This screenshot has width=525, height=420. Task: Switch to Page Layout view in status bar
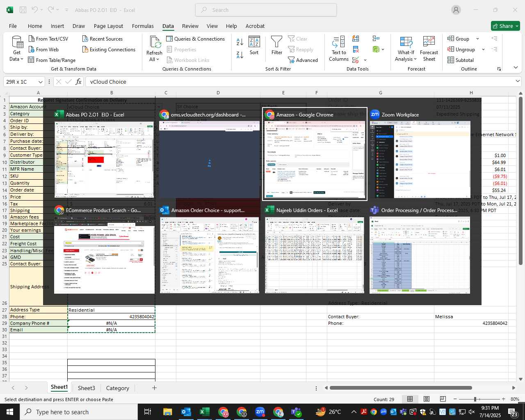coord(427,399)
